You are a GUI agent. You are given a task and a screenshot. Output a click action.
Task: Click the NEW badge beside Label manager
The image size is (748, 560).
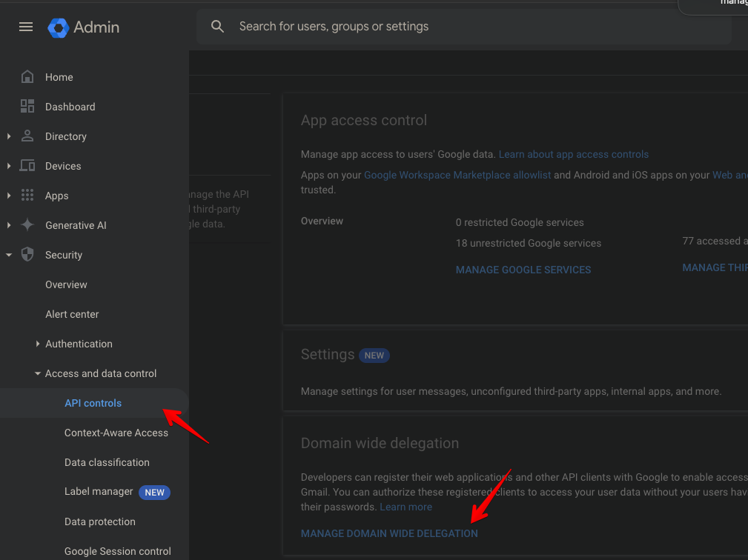click(154, 493)
